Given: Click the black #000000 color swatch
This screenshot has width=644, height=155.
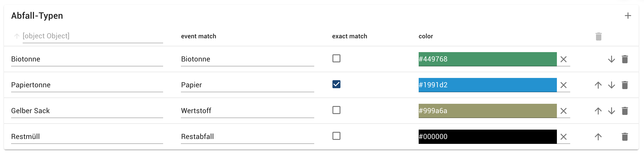Looking at the screenshot, I should [488, 137].
